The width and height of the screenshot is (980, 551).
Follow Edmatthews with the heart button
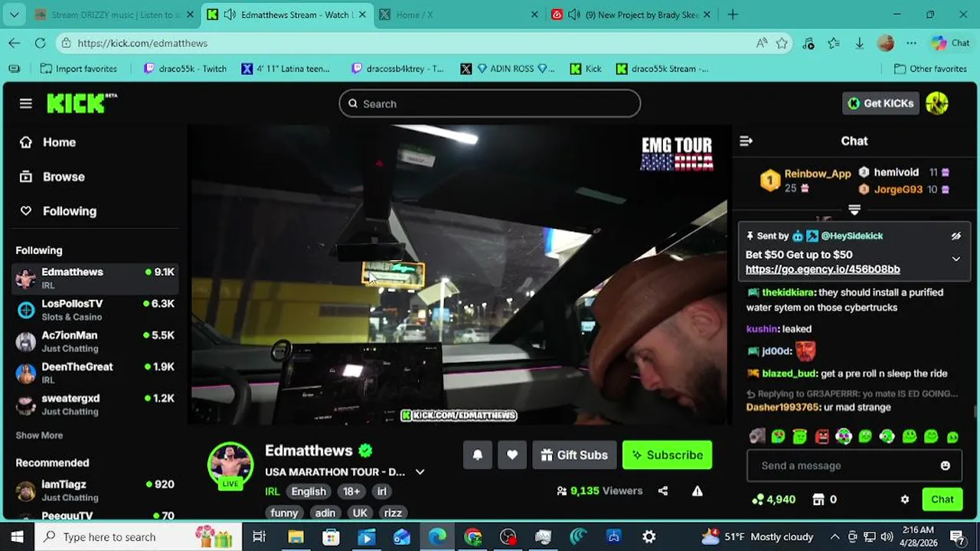pos(512,455)
